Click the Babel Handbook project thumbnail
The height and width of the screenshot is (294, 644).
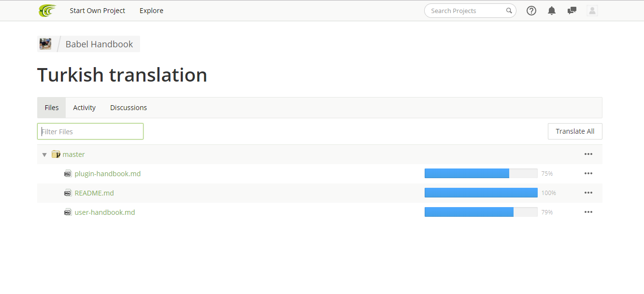tap(45, 44)
